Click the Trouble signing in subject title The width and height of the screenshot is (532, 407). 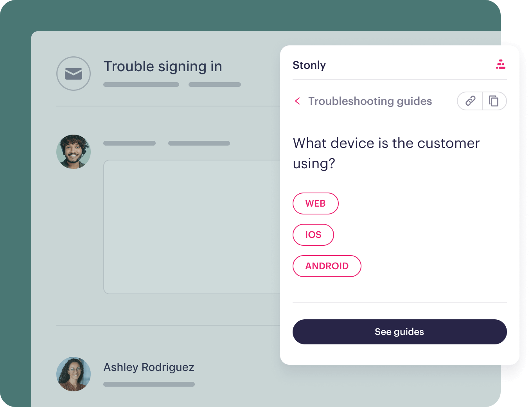[x=163, y=67]
